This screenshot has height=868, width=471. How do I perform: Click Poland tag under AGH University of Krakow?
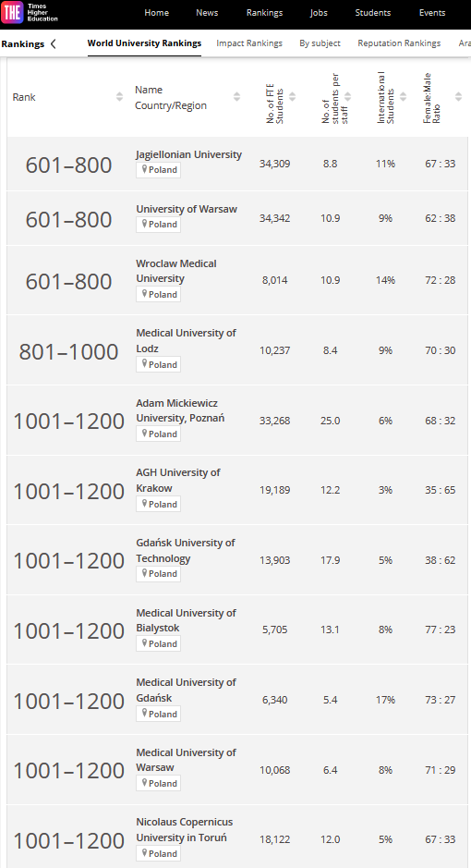pos(158,504)
